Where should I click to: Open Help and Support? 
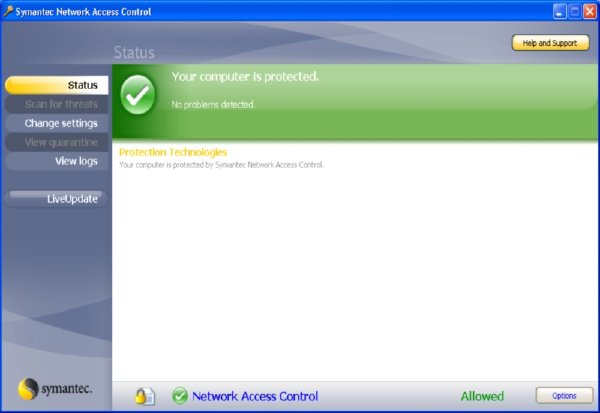click(550, 43)
